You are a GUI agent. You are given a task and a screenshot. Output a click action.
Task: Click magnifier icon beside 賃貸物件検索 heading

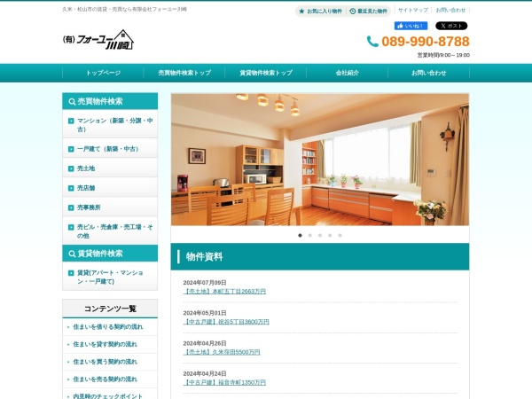click(72, 254)
